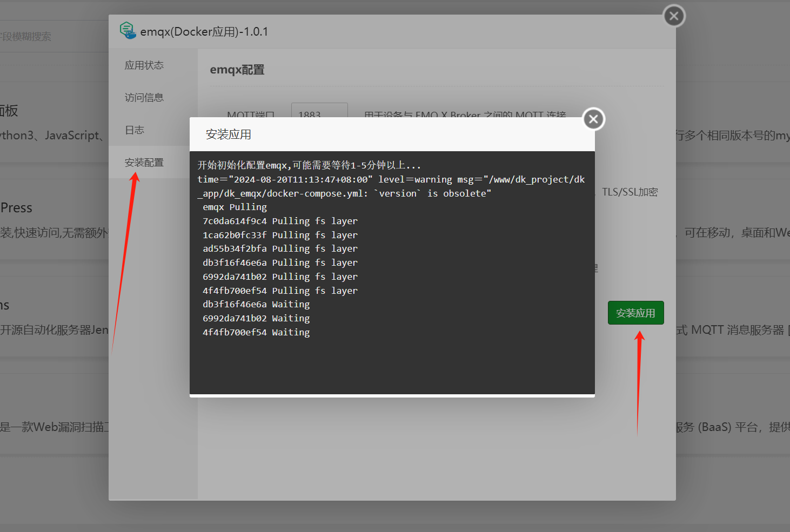The image size is (790, 532).
Task: Open the 应用状态 tab
Action: coord(144,65)
